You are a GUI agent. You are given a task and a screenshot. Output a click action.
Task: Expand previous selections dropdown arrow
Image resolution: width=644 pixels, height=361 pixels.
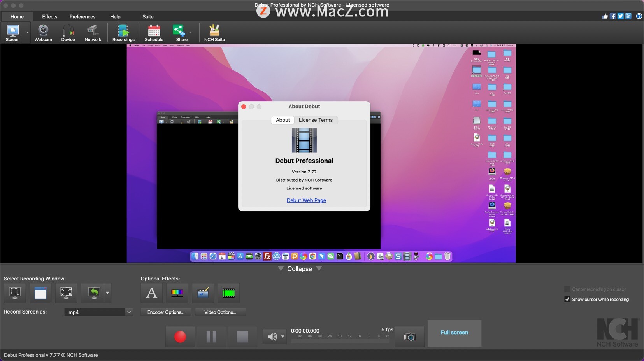click(107, 293)
